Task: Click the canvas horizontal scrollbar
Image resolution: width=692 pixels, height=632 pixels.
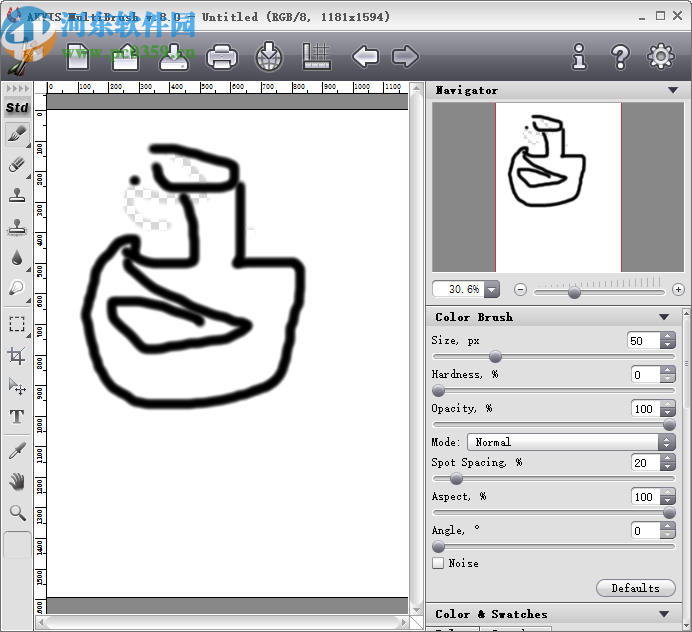Action: (x=223, y=622)
